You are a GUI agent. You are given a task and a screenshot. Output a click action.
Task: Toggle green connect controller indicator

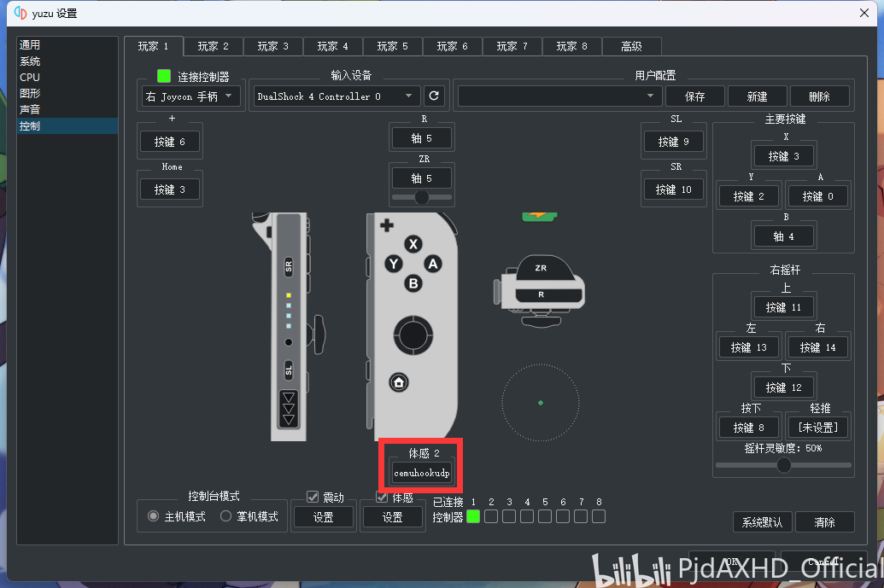point(163,76)
